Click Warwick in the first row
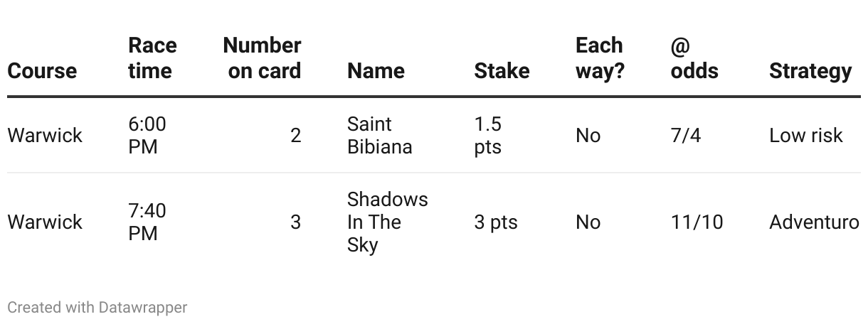 click(x=45, y=136)
